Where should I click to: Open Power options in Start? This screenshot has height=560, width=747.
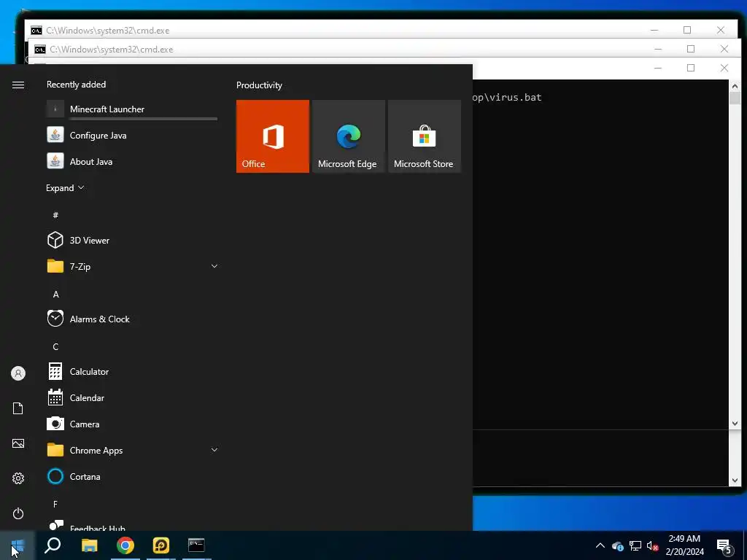click(18, 513)
